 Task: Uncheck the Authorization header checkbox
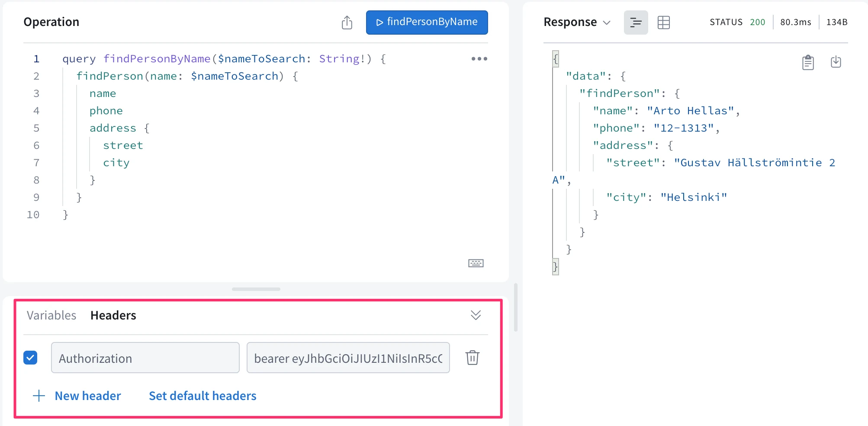(30, 358)
